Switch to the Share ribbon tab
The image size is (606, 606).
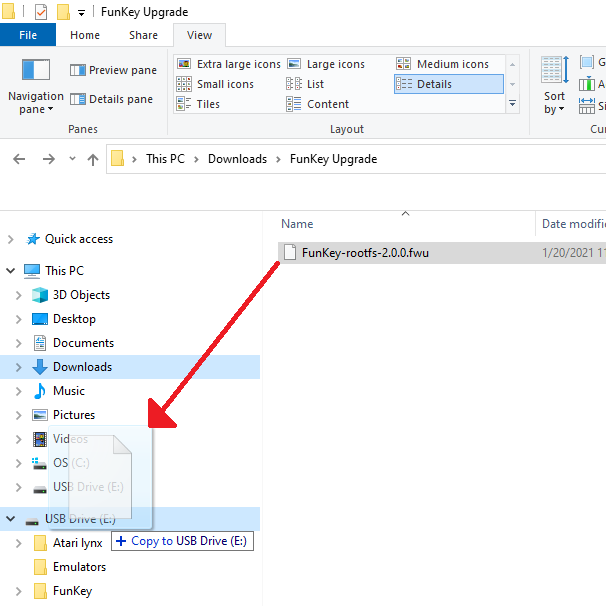(x=143, y=35)
